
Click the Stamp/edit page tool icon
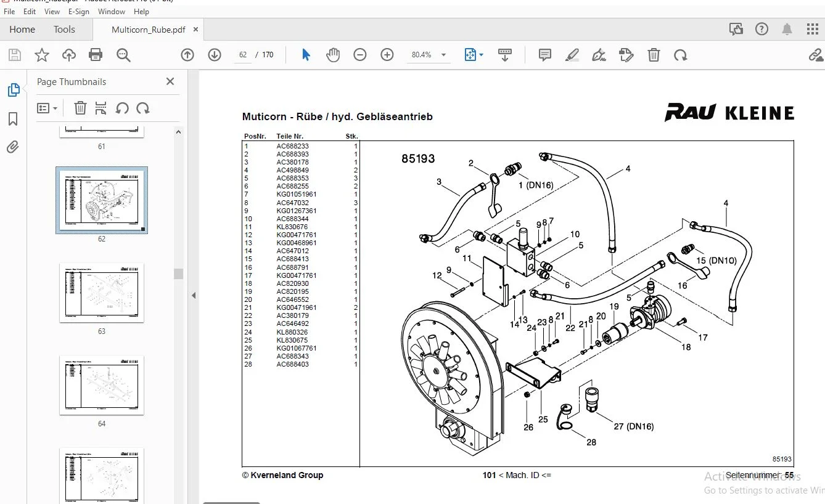[626, 55]
